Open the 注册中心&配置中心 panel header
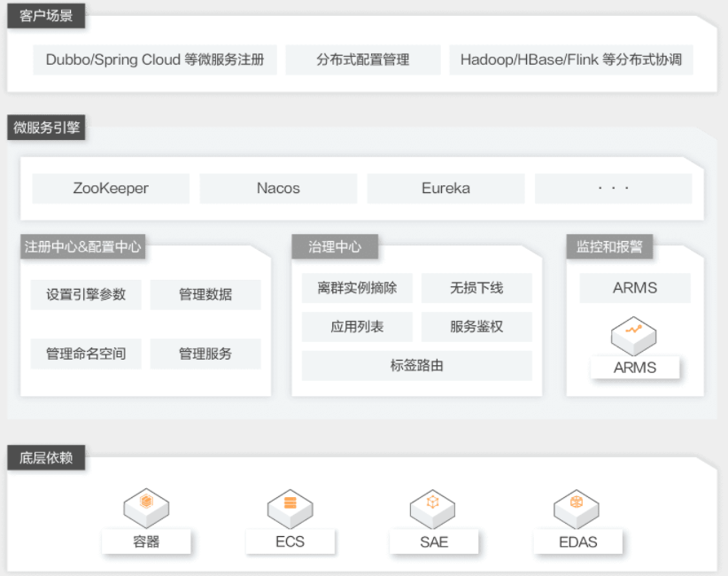This screenshot has width=728, height=576. pyautogui.click(x=82, y=246)
